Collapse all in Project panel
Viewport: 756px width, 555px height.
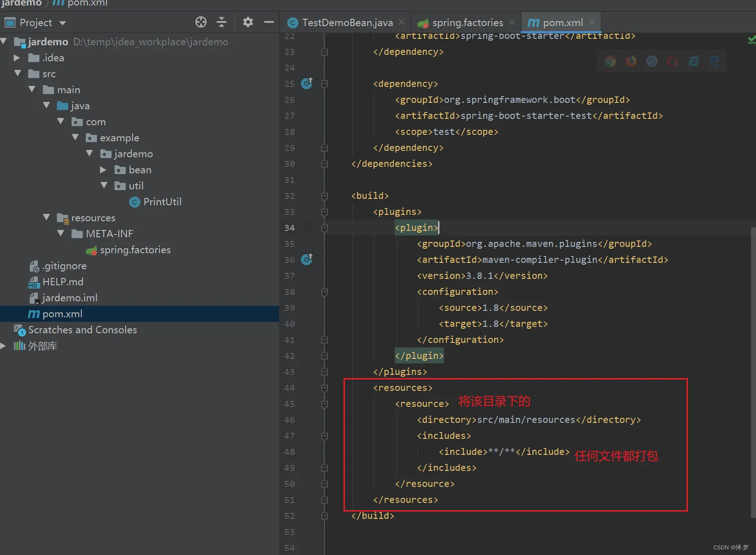pos(222,22)
